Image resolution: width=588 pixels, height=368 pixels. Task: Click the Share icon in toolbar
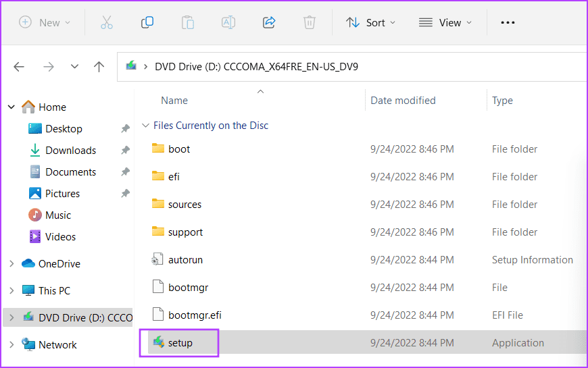pos(269,22)
